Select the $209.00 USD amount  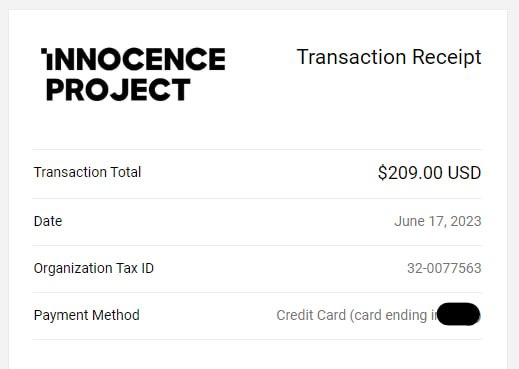pos(429,173)
